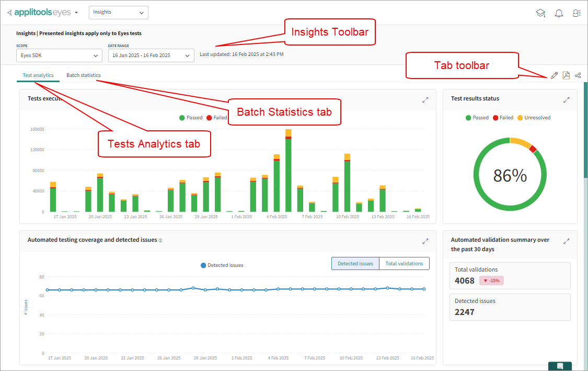
Task: Open the Eyes SDK scope dropdown
Action: click(x=59, y=55)
